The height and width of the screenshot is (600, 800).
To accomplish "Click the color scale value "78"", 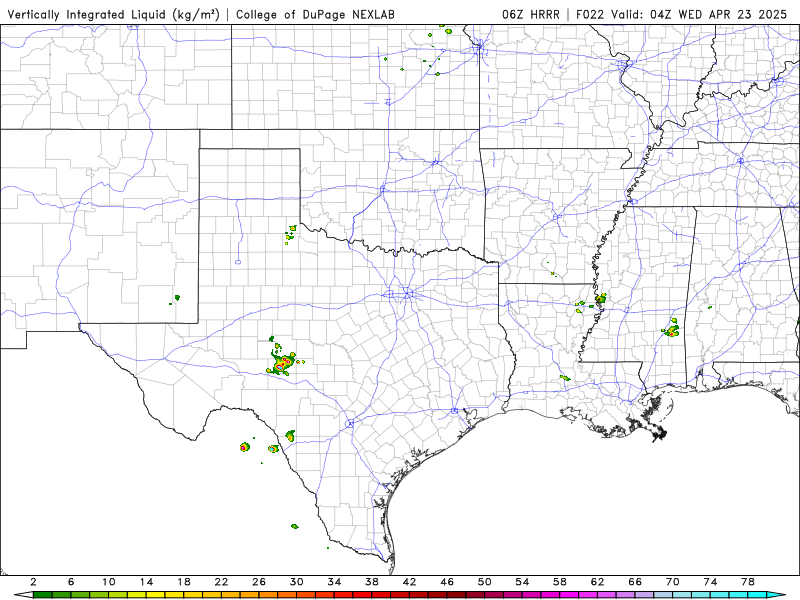I will point(747,582).
